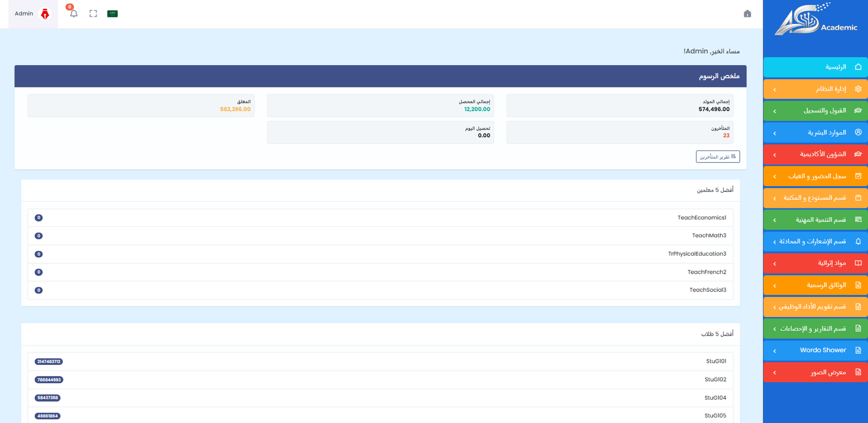Click the Saudi flag language icon
Viewport: 868px width, 423px height.
[112, 14]
